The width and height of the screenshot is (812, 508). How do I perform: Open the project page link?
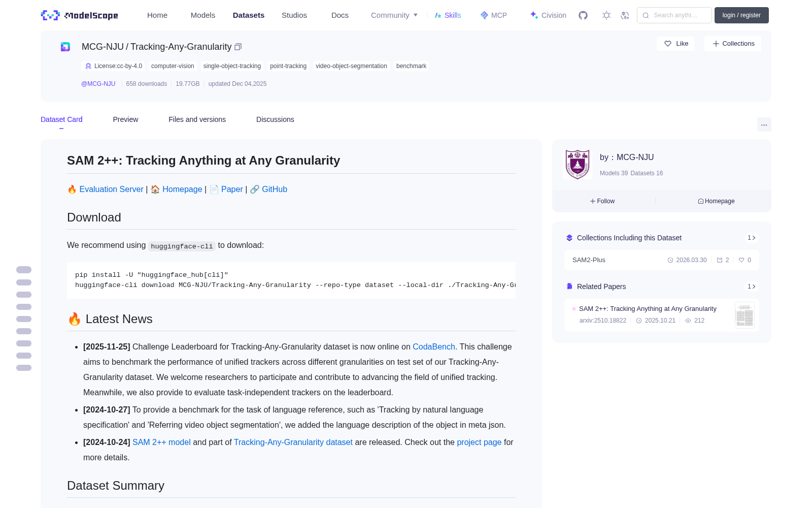tap(479, 442)
